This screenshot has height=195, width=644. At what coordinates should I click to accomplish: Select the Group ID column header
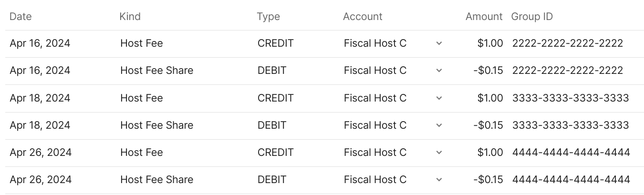coord(532,16)
